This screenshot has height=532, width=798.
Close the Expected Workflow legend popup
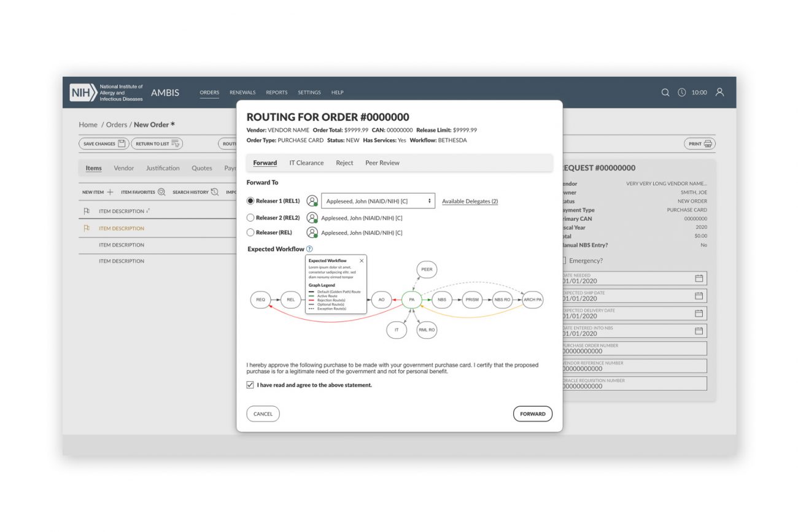(x=361, y=261)
